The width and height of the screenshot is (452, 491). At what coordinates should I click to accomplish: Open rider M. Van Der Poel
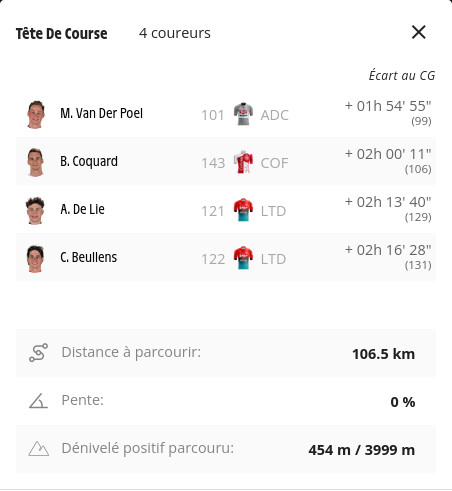[x=101, y=113]
